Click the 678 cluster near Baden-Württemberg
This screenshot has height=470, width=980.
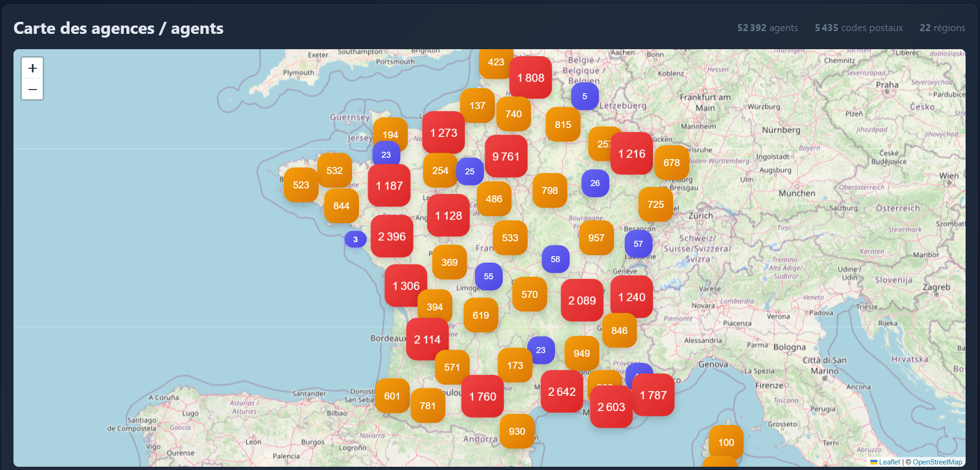pos(672,162)
